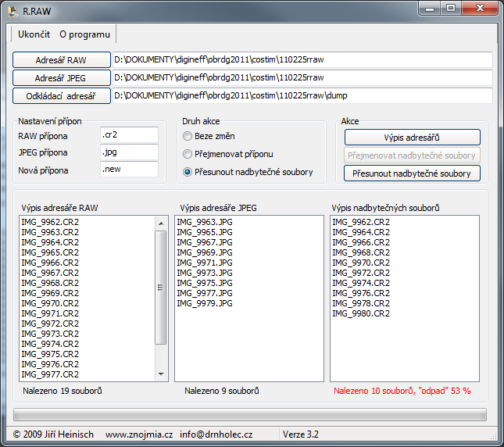The width and height of the screenshot is (504, 447).
Task: Click the RAW list scrollbar up arrow
Action: click(162, 222)
